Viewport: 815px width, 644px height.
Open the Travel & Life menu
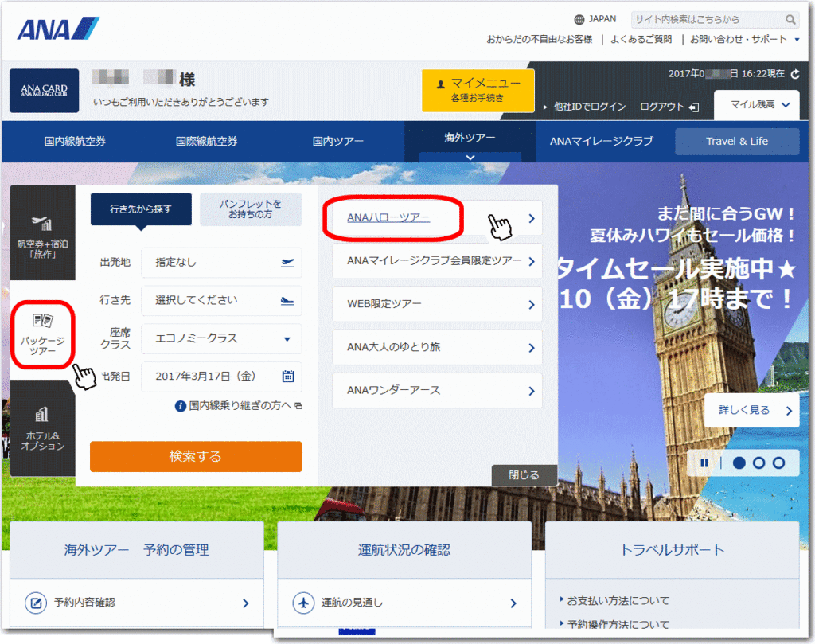[737, 142]
